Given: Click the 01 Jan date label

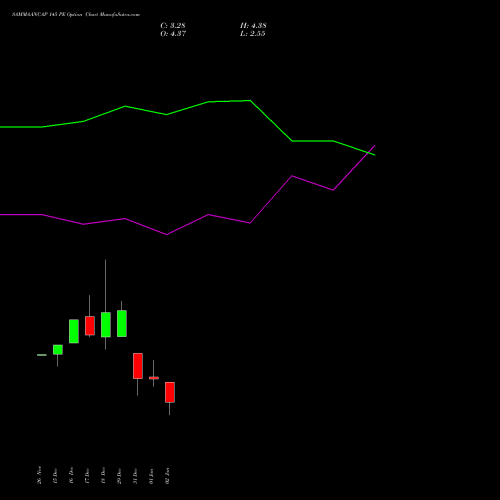Looking at the screenshot, I should tap(151, 476).
